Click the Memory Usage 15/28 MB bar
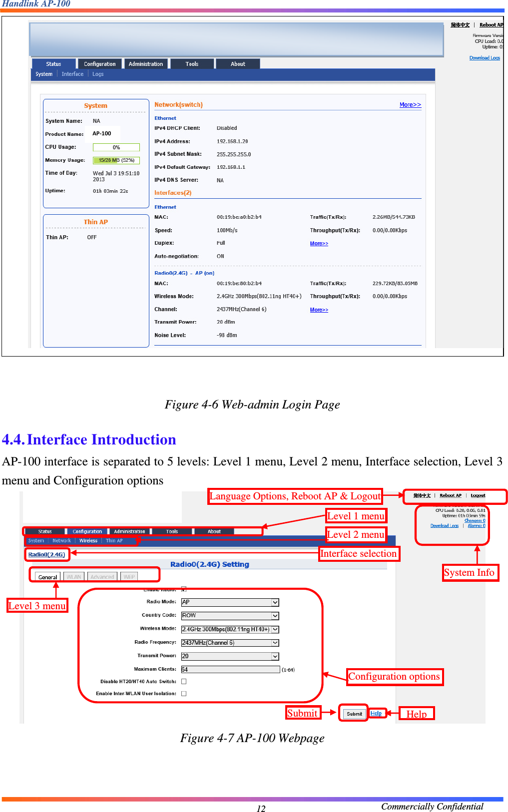 [116, 160]
